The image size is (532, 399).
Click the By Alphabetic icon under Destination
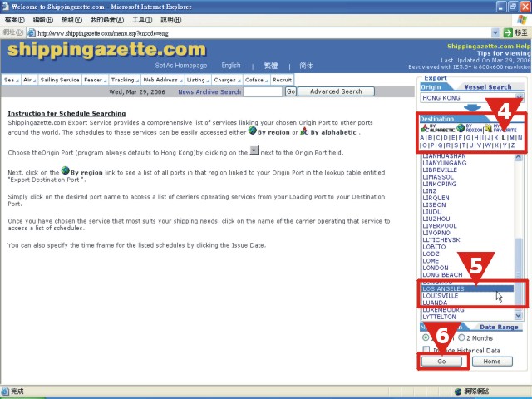425,129
